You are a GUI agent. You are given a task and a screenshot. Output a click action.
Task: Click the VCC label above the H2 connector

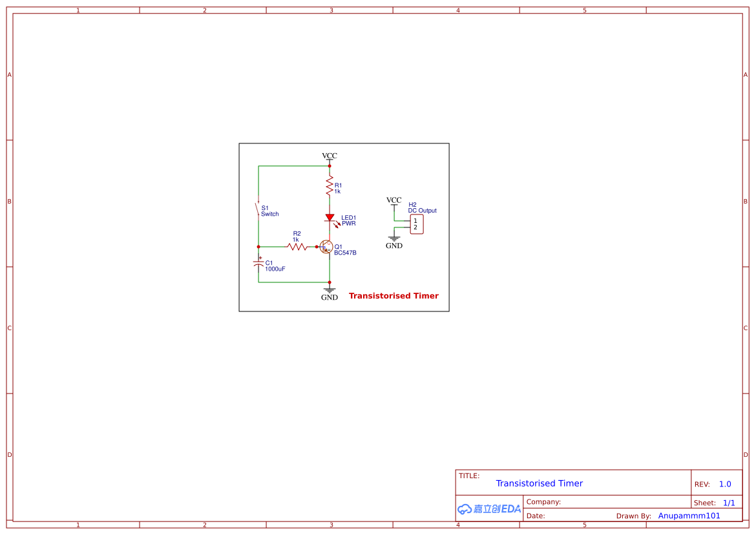coord(394,200)
